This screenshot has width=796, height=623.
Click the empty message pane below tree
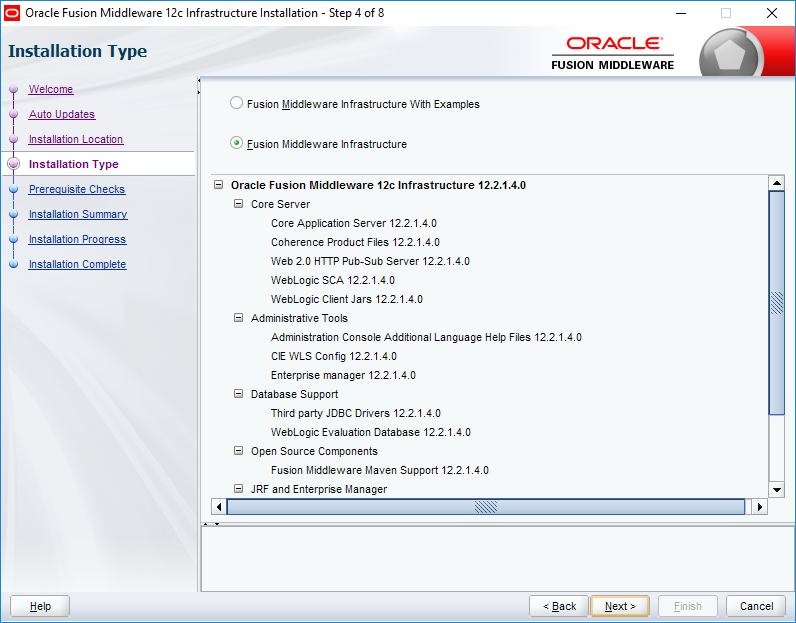coord(498,559)
